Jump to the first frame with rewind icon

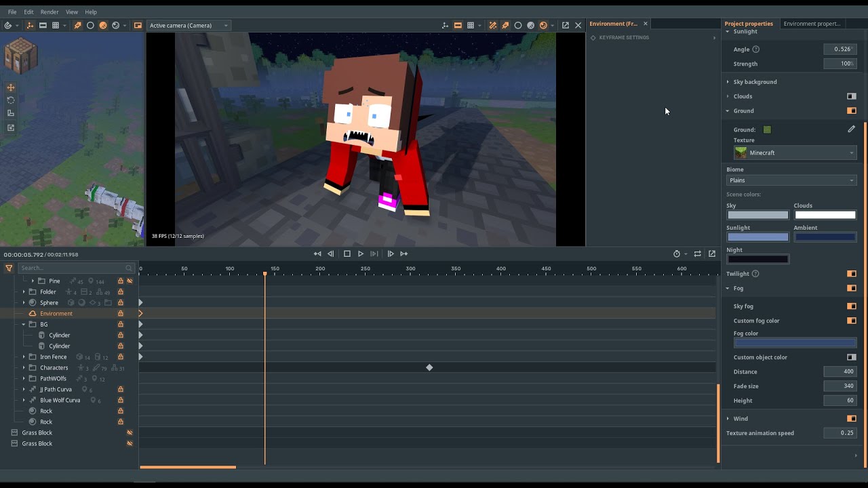click(x=317, y=253)
